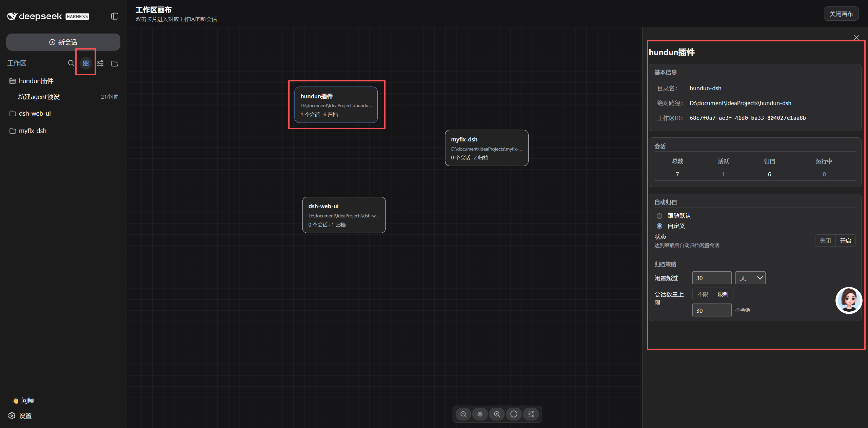Refresh the canvas layout
Viewport: 868px width, 428px height.
point(514,414)
